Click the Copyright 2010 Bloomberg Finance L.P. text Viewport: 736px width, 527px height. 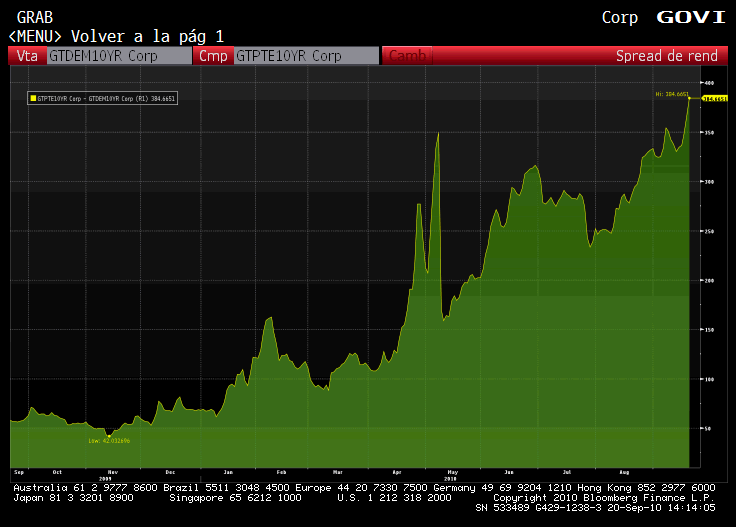tap(604, 498)
